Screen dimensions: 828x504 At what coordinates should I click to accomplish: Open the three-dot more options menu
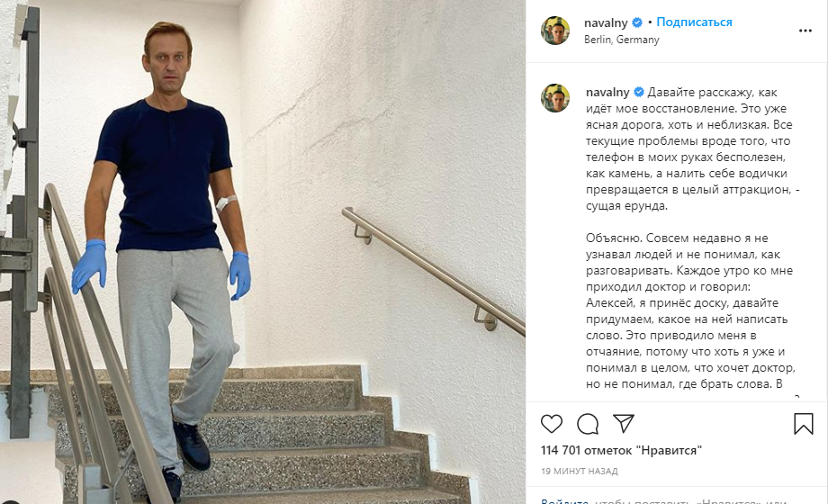click(x=805, y=31)
